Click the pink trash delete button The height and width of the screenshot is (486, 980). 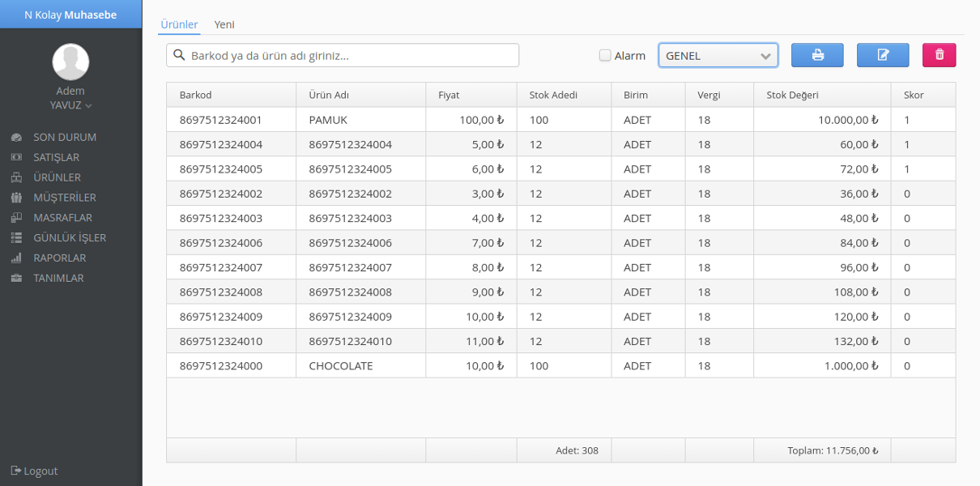(x=939, y=55)
